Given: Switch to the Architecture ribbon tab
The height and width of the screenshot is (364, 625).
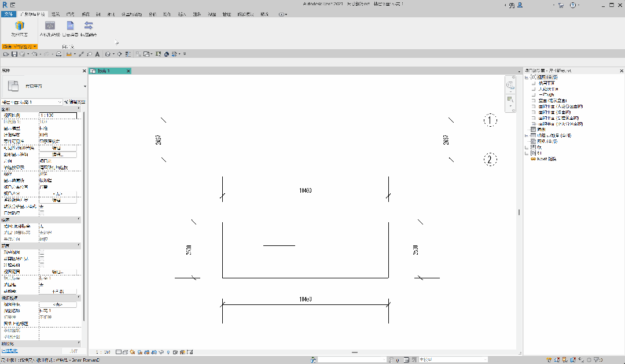Looking at the screenshot, I should click(56, 14).
